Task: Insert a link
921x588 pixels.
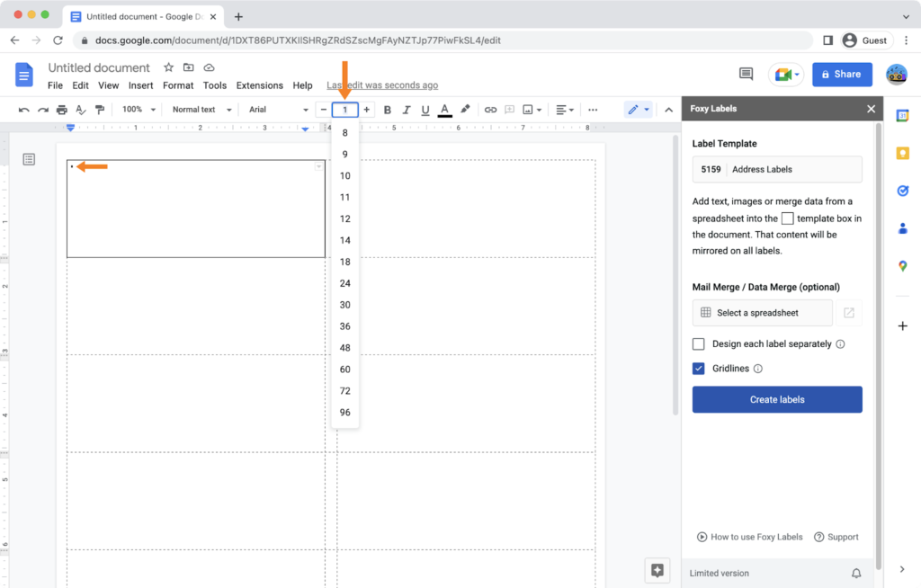Action: pos(490,109)
